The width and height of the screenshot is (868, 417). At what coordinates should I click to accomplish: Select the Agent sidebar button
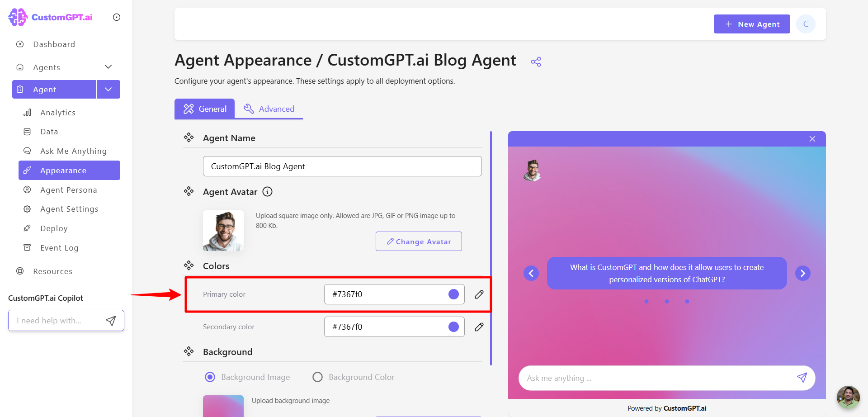coord(54,90)
